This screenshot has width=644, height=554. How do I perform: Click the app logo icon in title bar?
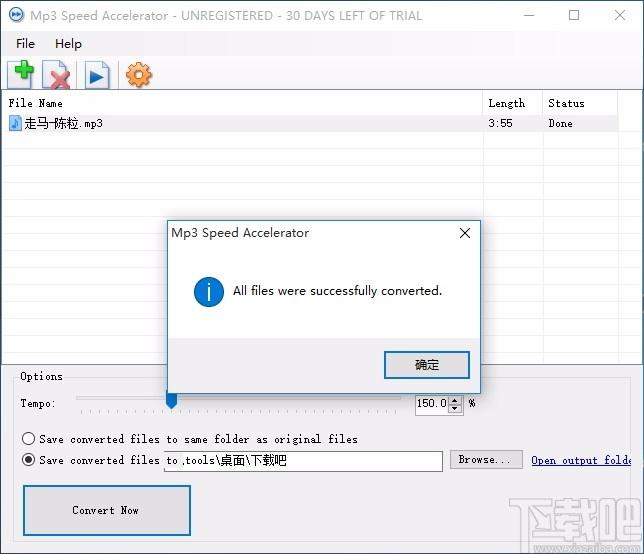[x=16, y=15]
